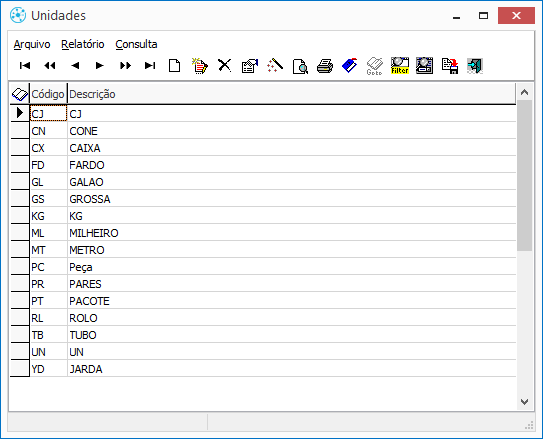Select the MILHEIRO description cell
This screenshot has height=439, width=543.
[291, 233]
